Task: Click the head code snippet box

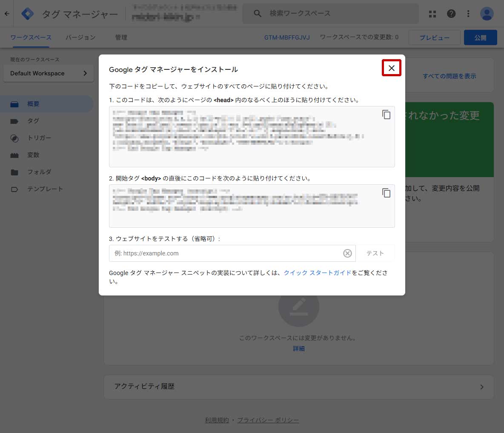Action: [x=252, y=137]
